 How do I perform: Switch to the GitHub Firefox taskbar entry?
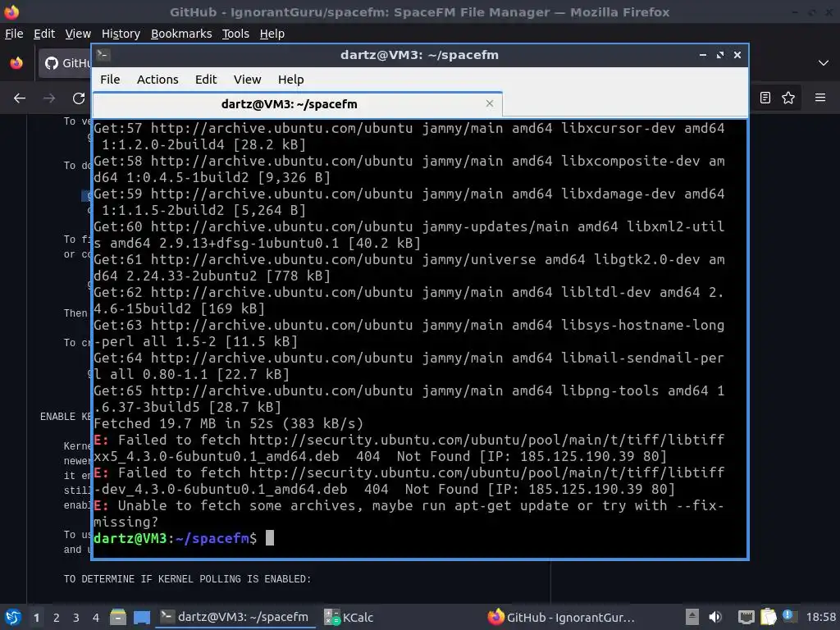(x=561, y=617)
